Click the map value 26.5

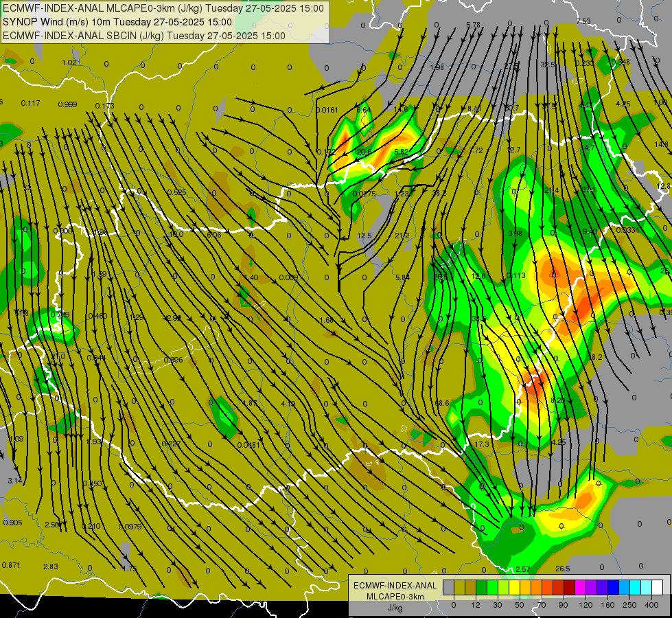pyautogui.click(x=563, y=569)
